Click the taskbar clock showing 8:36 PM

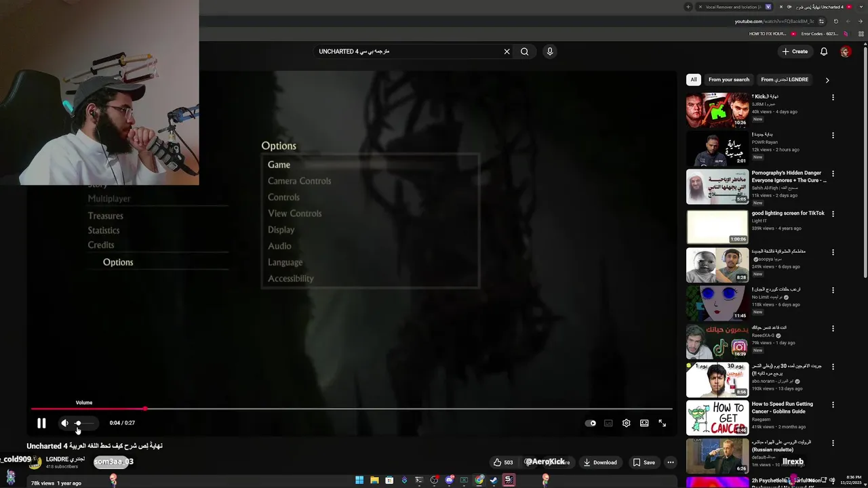pos(852,480)
